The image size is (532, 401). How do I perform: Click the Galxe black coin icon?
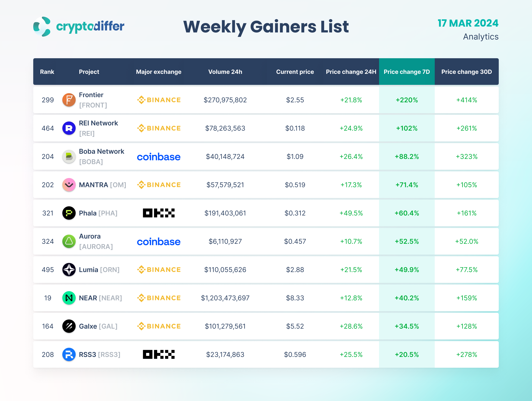pos(69,326)
